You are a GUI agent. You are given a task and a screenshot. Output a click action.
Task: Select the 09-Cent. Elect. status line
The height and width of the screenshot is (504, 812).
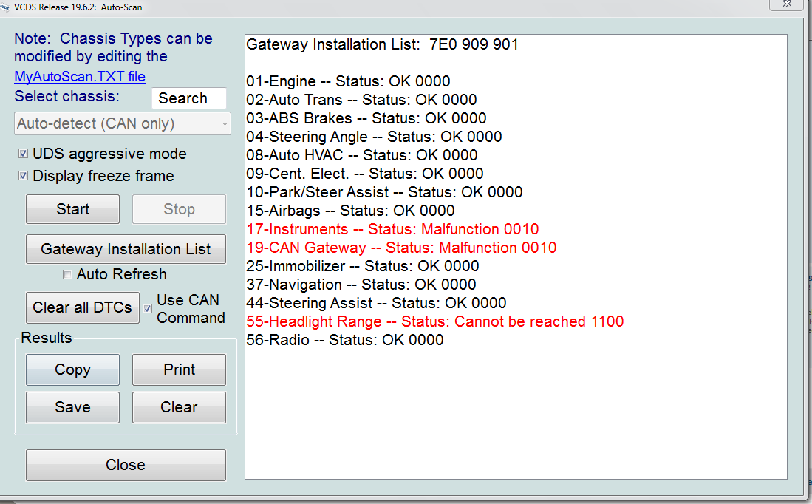(x=364, y=174)
